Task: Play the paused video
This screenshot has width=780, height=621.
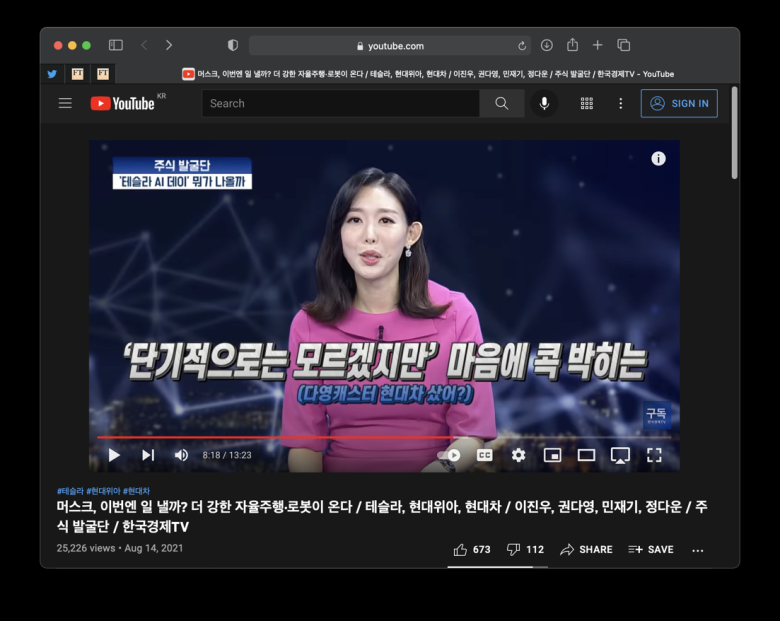Action: 114,455
